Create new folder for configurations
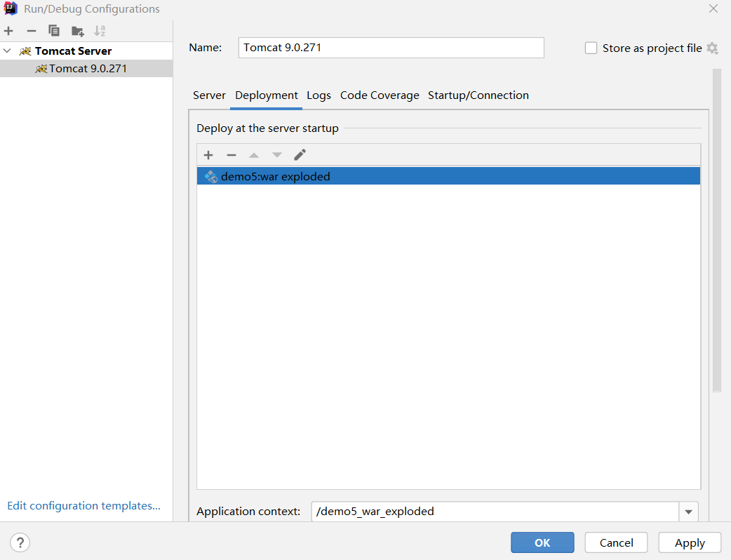This screenshot has height=560, width=731. (x=77, y=32)
